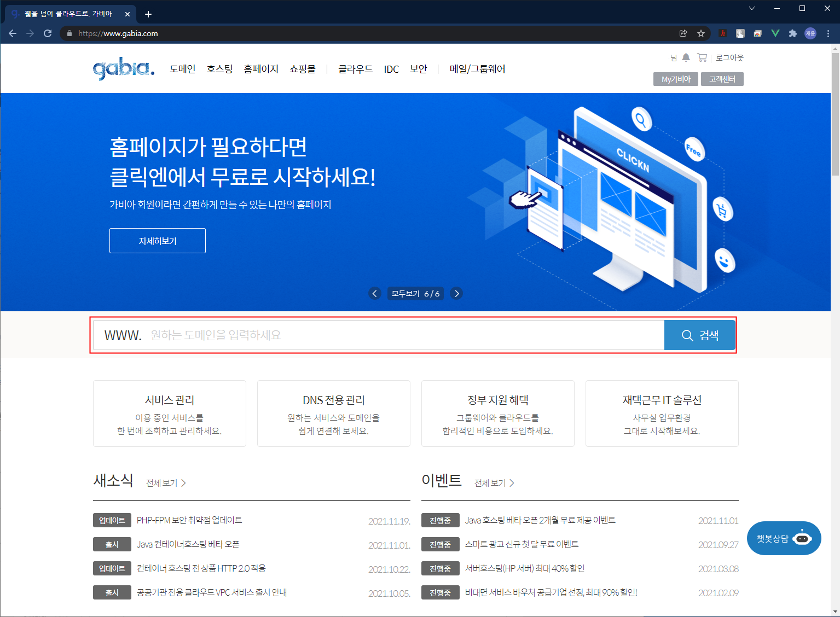Image resolution: width=840 pixels, height=617 pixels.
Task: Click the page vertical scrollbar
Action: pyautogui.click(x=835, y=114)
